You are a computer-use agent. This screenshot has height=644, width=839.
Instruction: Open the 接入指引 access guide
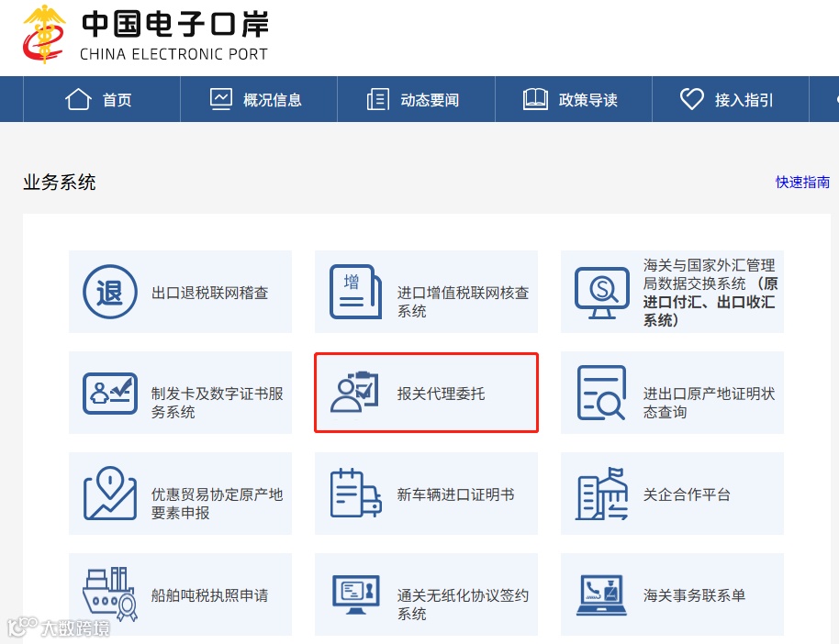731,98
